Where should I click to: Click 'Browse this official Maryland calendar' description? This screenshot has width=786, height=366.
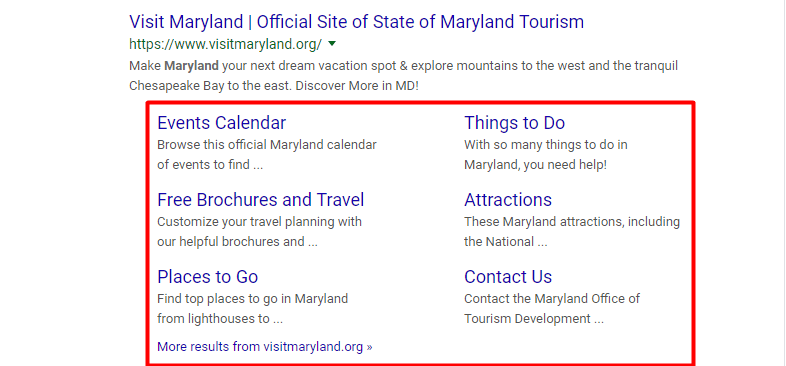pyautogui.click(x=267, y=145)
